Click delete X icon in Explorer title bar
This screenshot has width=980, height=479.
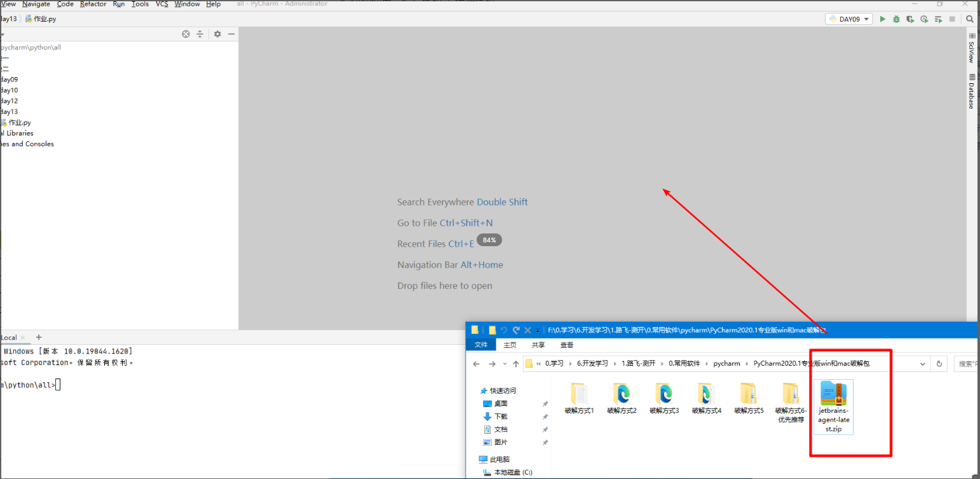coord(527,330)
